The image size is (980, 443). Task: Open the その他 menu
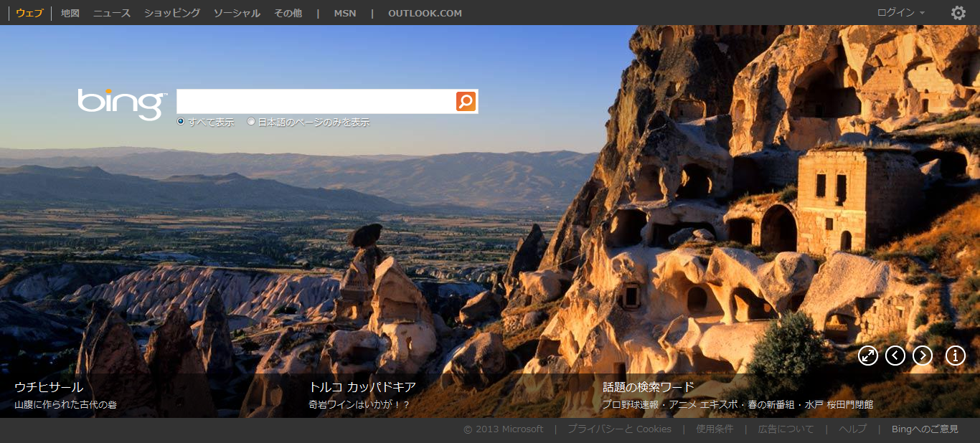(288, 13)
